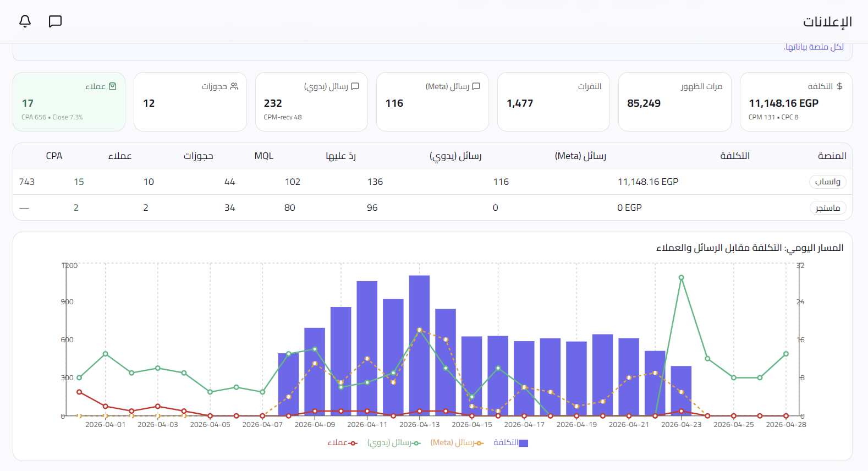Click the people icon on حجوزات card
This screenshot has height=471, width=868.
(x=234, y=86)
